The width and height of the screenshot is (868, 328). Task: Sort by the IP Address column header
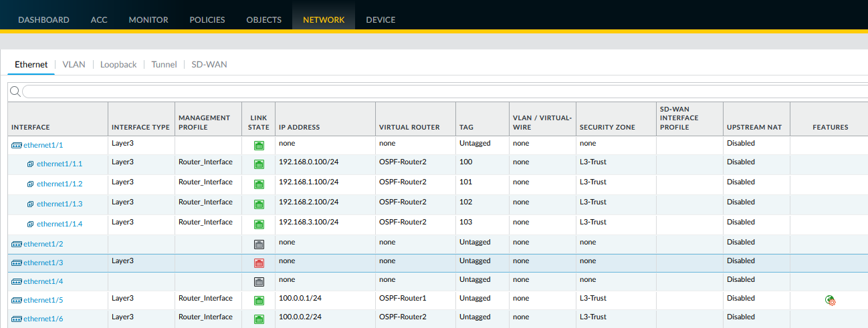pyautogui.click(x=300, y=127)
